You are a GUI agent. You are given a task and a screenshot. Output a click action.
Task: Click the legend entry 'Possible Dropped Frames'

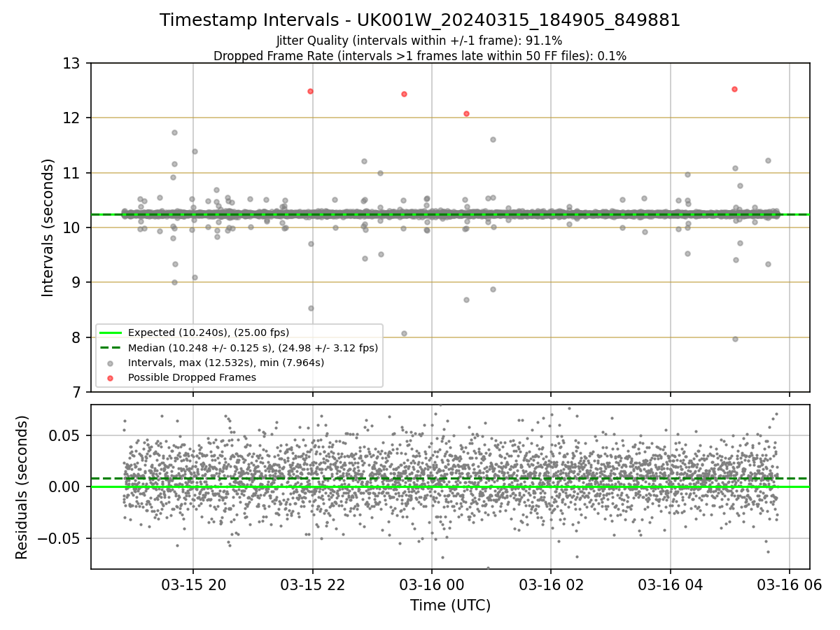pos(192,377)
